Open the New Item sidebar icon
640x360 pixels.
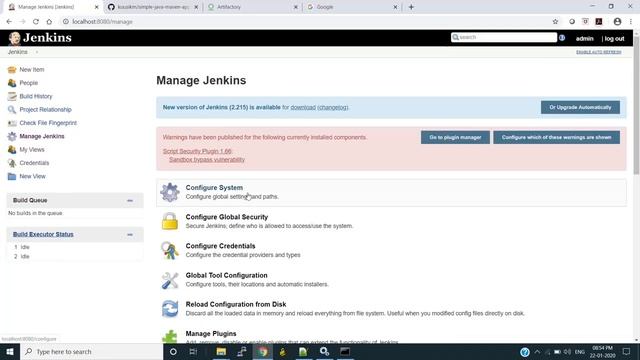12,70
